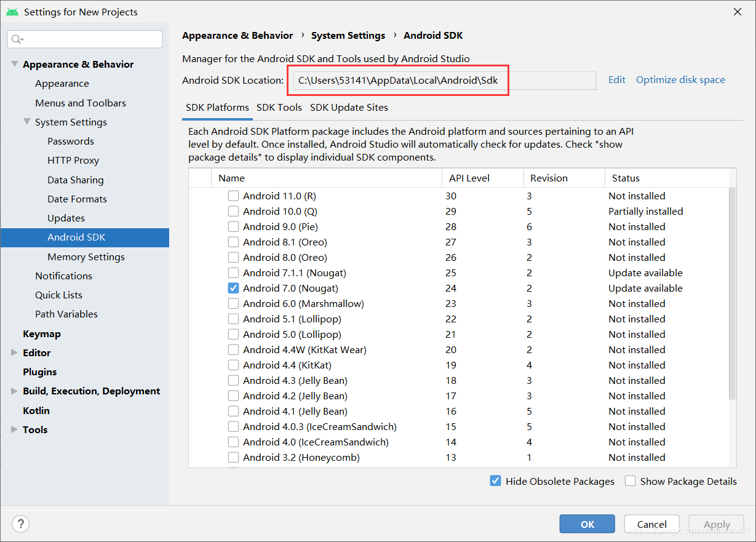Screen dimensions: 756x542
Task: Click the Android SDK Location path field
Action: tap(444, 81)
